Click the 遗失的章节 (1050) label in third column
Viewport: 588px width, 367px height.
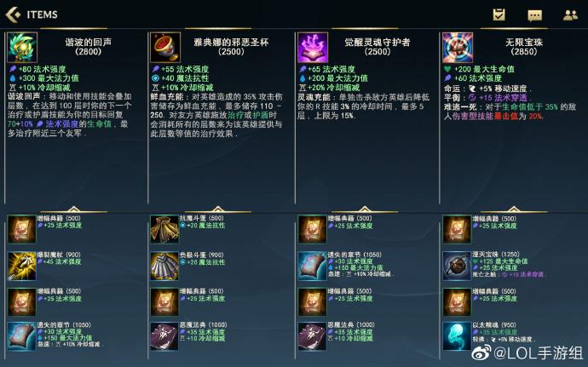[x=355, y=255]
